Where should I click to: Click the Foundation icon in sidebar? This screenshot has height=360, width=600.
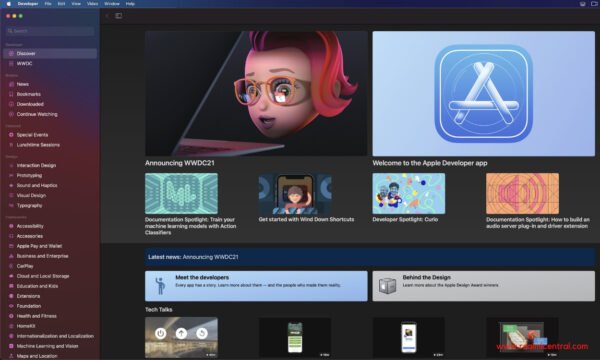click(x=11, y=306)
